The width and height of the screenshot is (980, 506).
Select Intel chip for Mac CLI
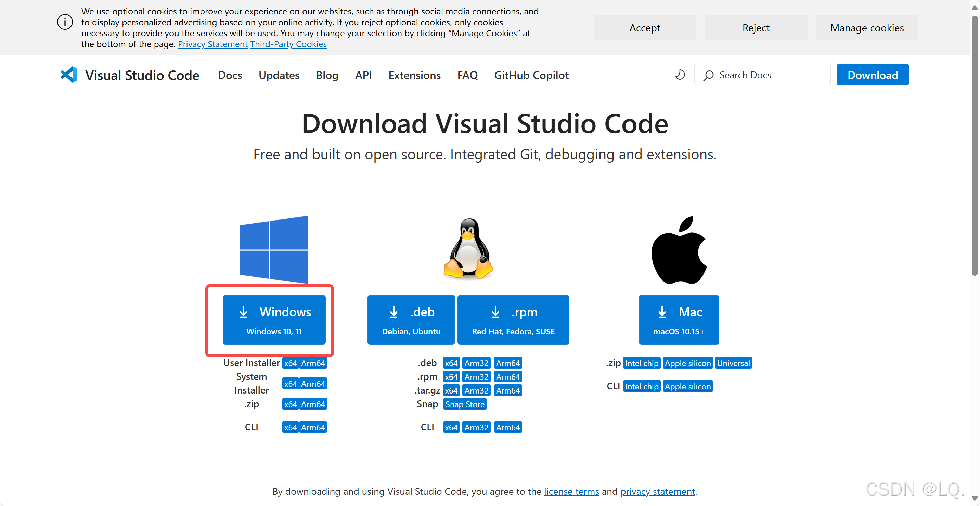tap(642, 386)
